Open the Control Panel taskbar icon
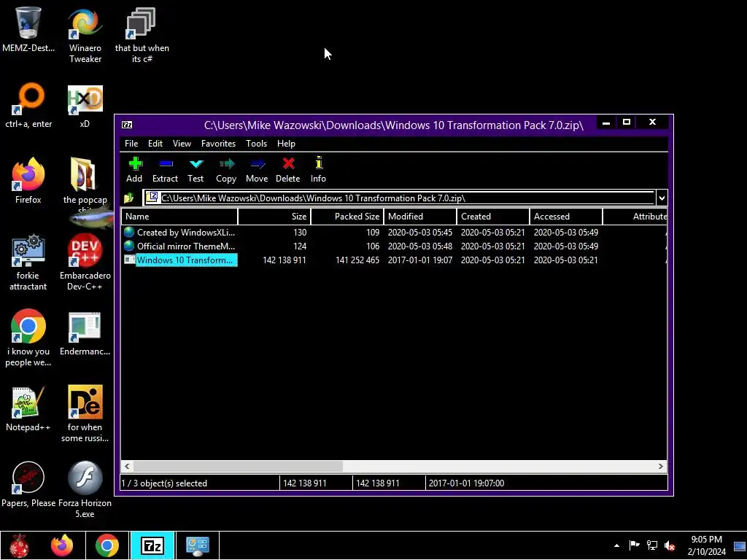Viewport: 747px width, 560px height. 197,545
